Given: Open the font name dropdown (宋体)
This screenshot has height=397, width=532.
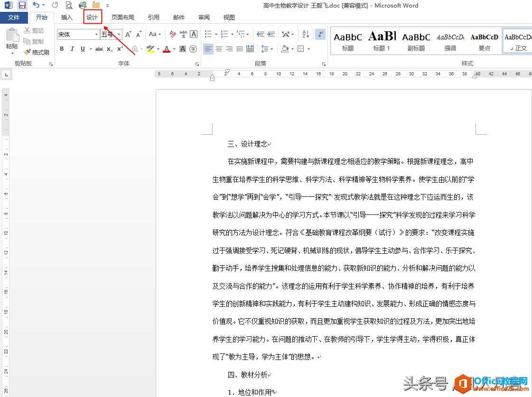Looking at the screenshot, I should 96,34.
